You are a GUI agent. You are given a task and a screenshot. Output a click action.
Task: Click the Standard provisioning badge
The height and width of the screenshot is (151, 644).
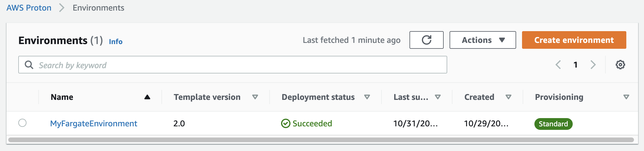click(x=553, y=124)
